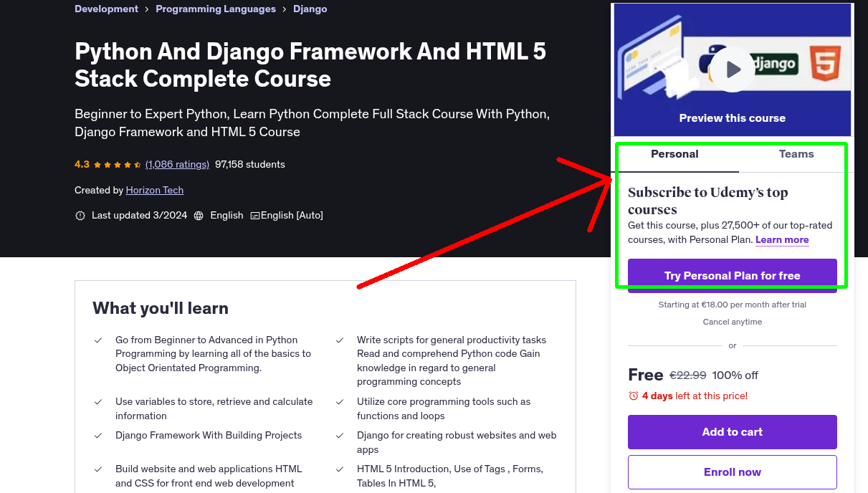Viewport: 868px width, 493px height.
Task: Click 'Cancel anytime' text
Action: pyautogui.click(x=733, y=322)
